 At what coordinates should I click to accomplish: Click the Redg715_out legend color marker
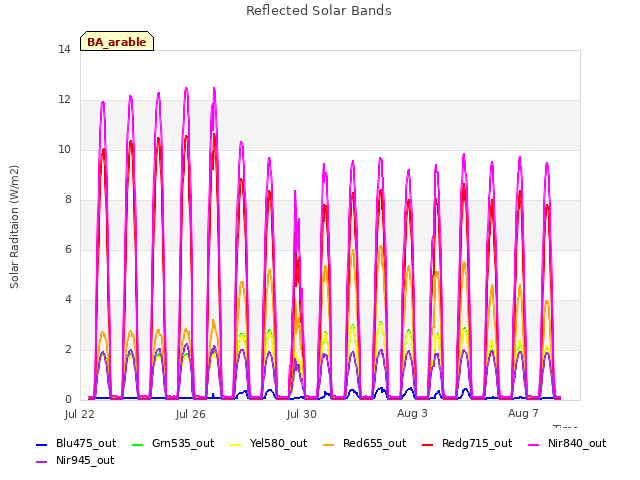428,444
